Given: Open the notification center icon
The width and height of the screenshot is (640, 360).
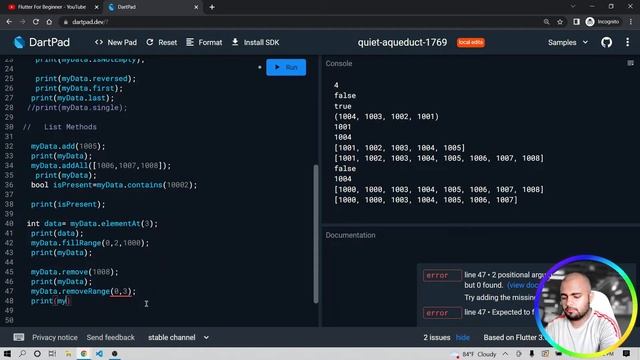Looking at the screenshot, I should point(627,353).
